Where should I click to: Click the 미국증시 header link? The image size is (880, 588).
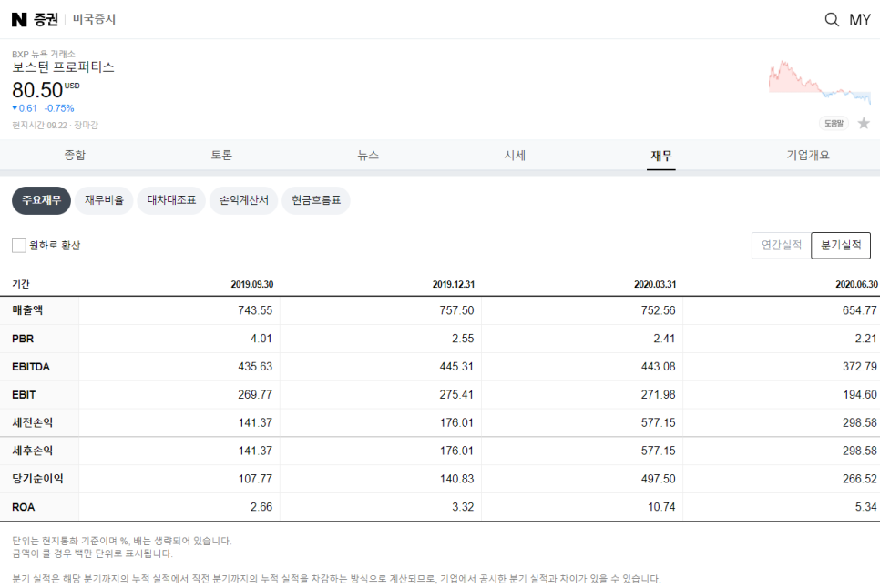95,20
